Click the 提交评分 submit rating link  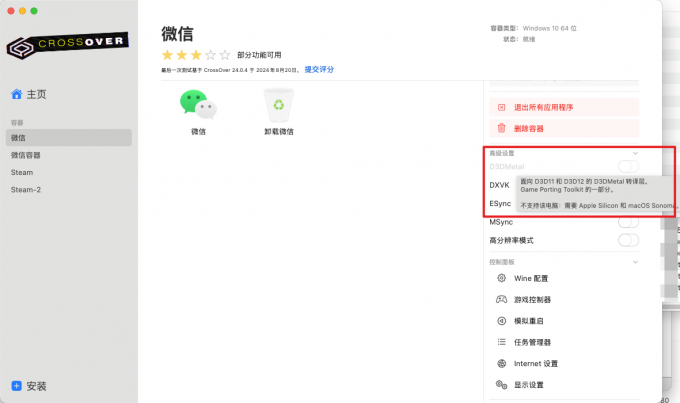319,69
